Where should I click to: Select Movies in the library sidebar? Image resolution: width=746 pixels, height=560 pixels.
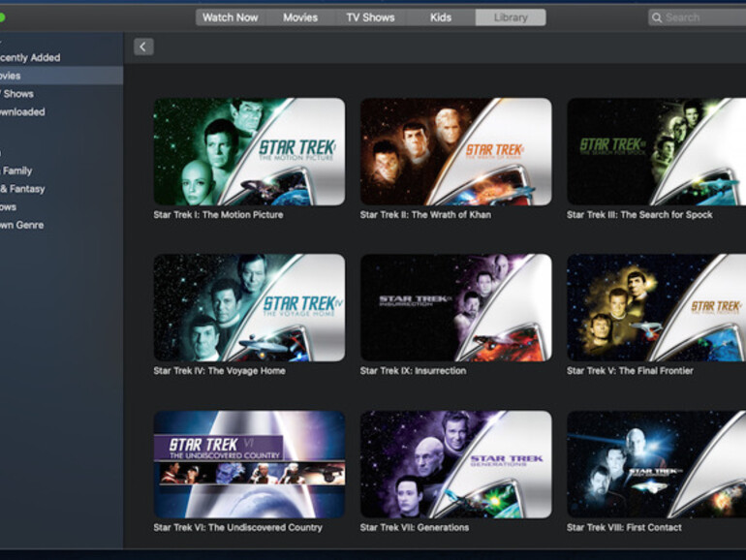coord(61,76)
